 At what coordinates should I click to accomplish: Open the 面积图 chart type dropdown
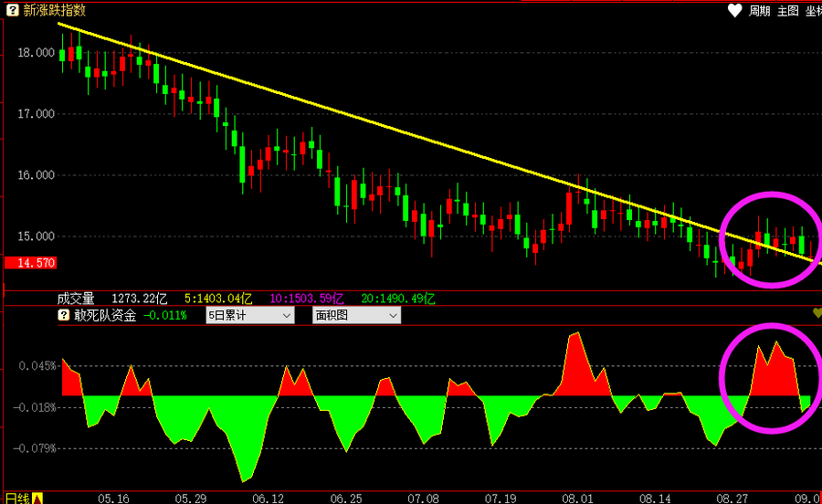(356, 315)
